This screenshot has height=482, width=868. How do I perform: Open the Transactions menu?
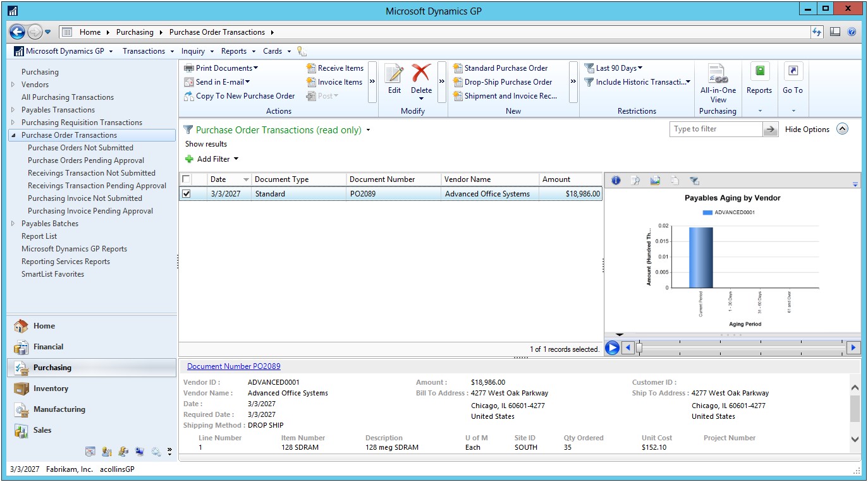point(148,51)
